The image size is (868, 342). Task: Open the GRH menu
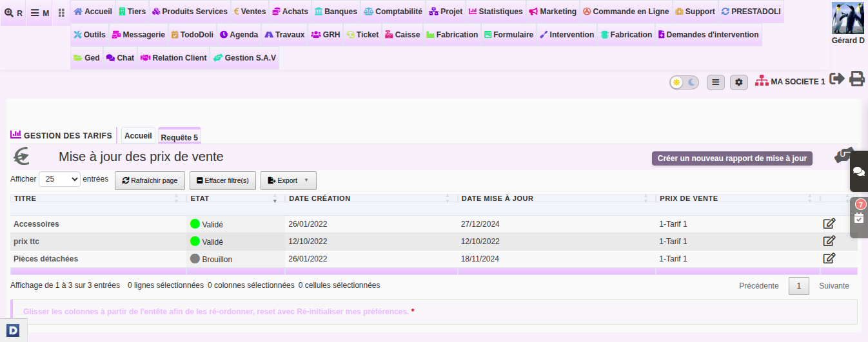tap(325, 35)
